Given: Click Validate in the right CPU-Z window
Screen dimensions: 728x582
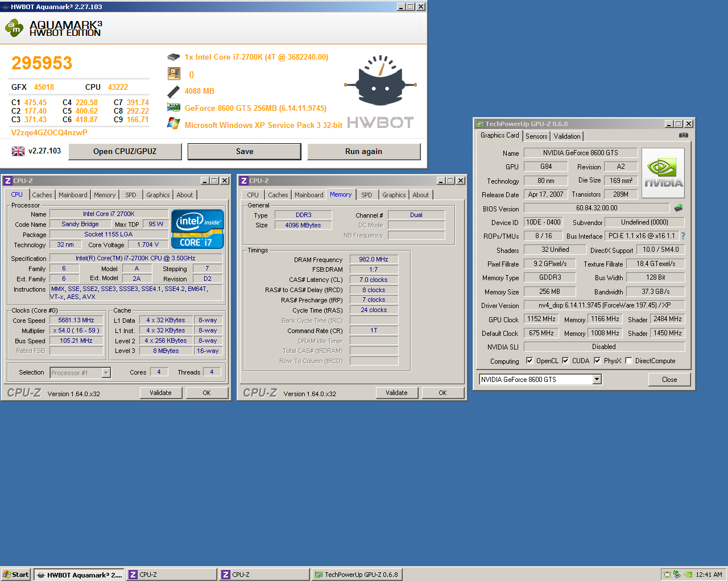Looking at the screenshot, I should pos(396,393).
